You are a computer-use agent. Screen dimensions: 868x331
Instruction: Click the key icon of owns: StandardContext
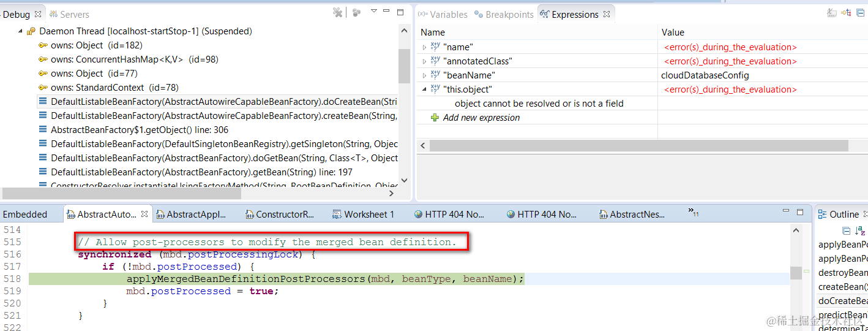43,88
